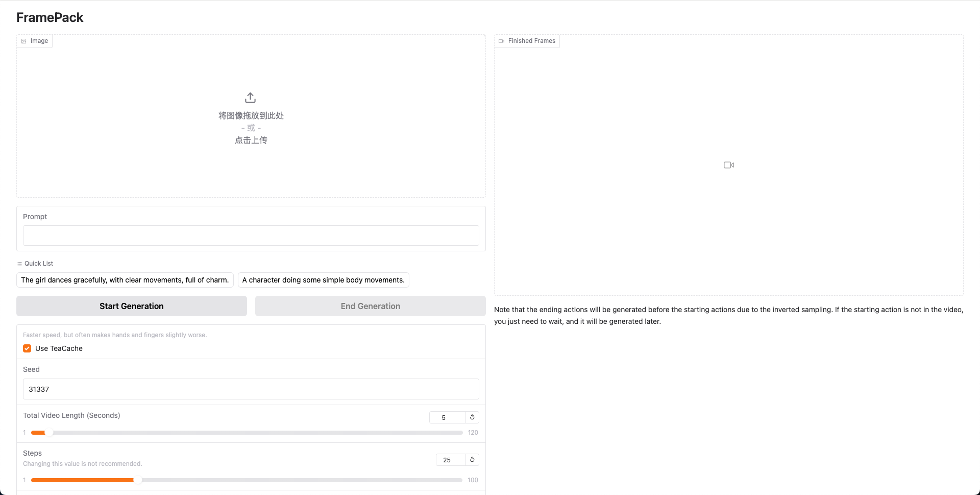Choose the 'character doing simple body movements' prompt

tap(324, 280)
